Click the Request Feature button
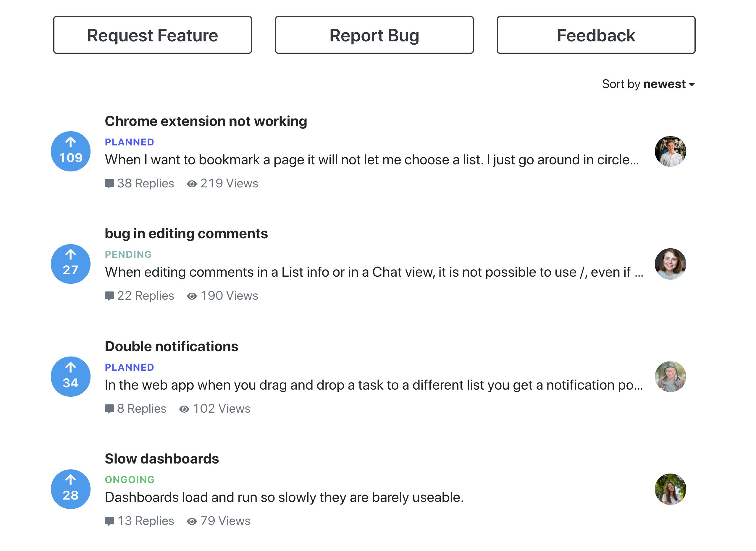This screenshot has width=756, height=551. click(x=153, y=35)
